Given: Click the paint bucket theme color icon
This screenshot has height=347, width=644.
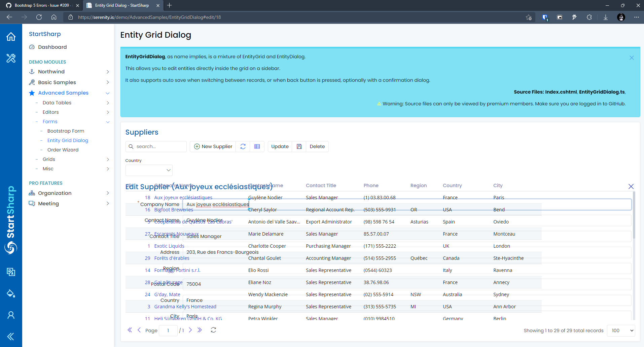Looking at the screenshot, I should tap(11, 293).
